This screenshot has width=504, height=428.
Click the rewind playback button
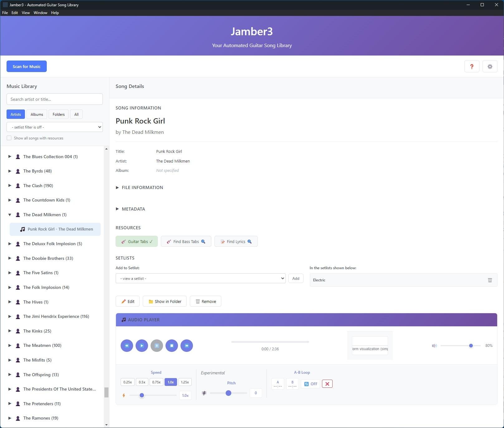[127, 346]
